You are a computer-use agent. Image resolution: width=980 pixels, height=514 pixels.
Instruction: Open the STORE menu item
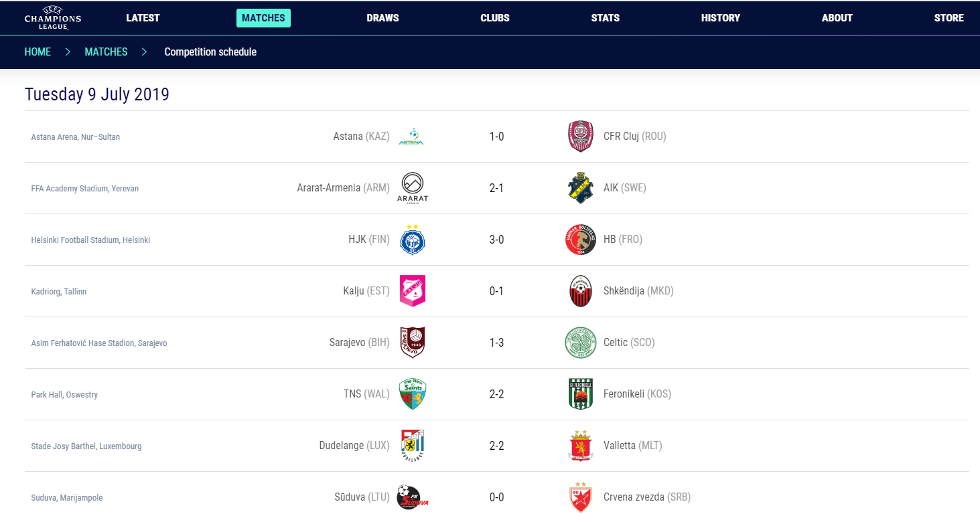coord(949,18)
